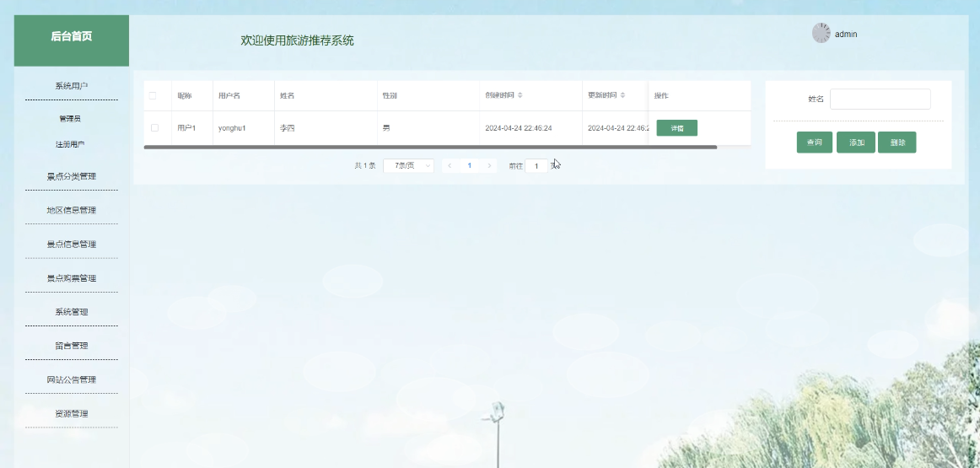980x468 pixels.
Task: Open 系统管理 section
Action: (x=71, y=312)
